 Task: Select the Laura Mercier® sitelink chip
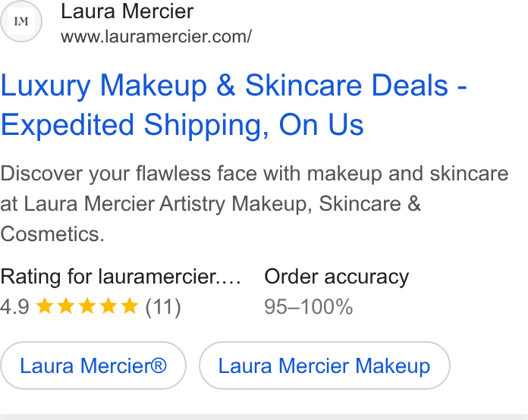coord(93,365)
